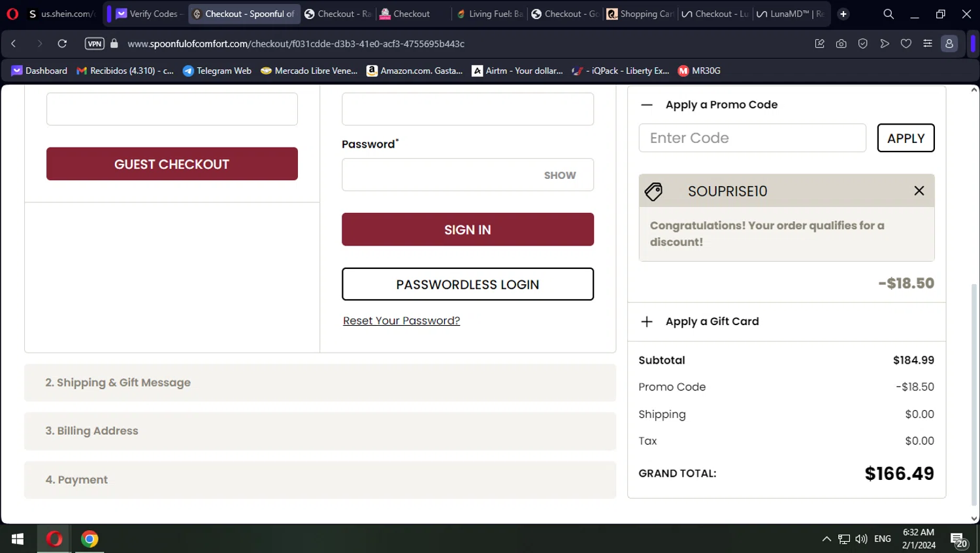Focus the sign-in email input field

(x=468, y=109)
